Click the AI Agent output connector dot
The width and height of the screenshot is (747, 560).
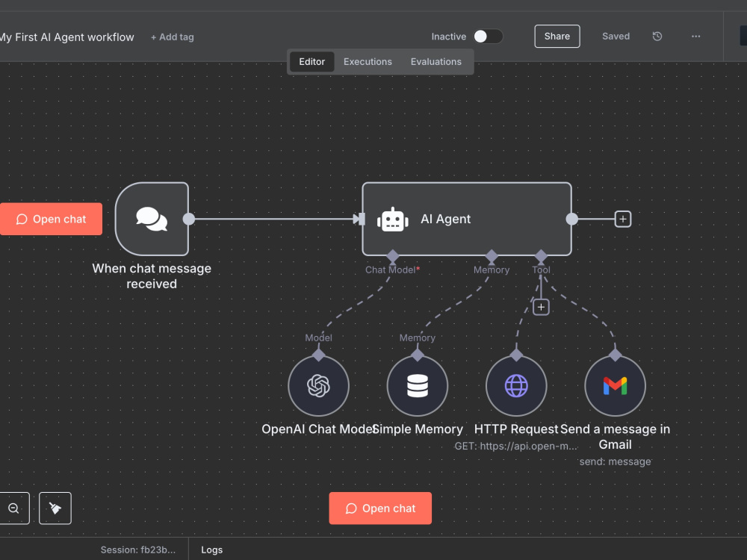(571, 219)
